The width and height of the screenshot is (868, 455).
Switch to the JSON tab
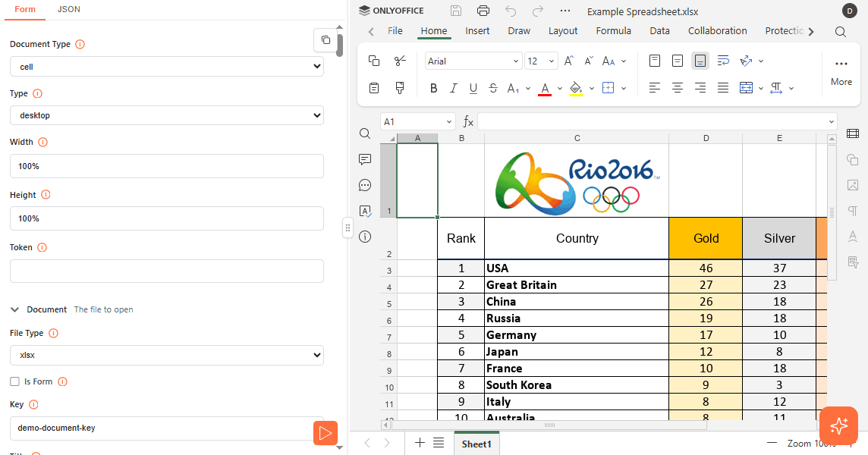pyautogui.click(x=69, y=9)
